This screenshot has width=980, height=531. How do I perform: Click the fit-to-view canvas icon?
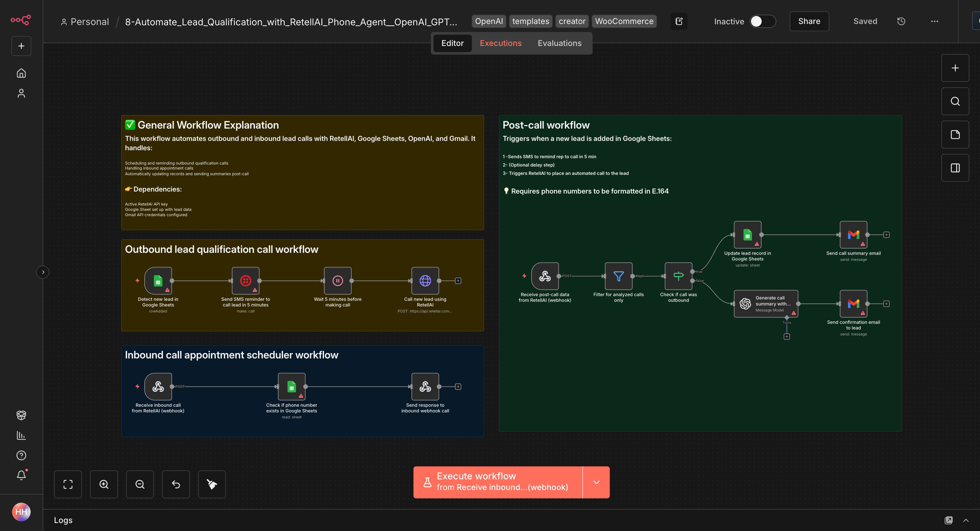point(68,484)
